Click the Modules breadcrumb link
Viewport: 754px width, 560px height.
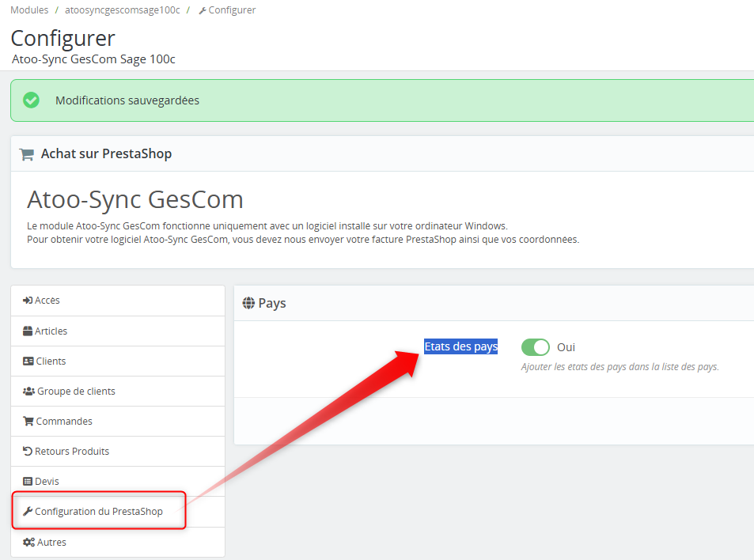(x=29, y=10)
